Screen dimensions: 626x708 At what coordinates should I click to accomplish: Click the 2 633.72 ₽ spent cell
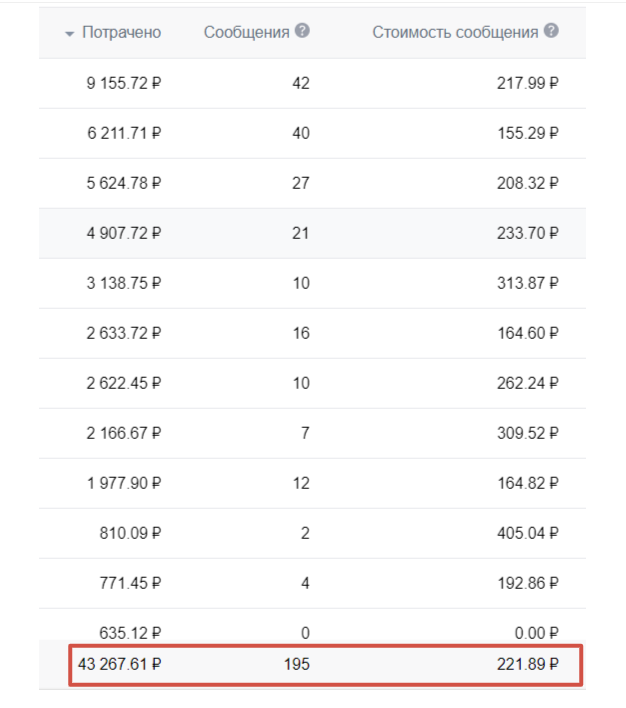[124, 333]
